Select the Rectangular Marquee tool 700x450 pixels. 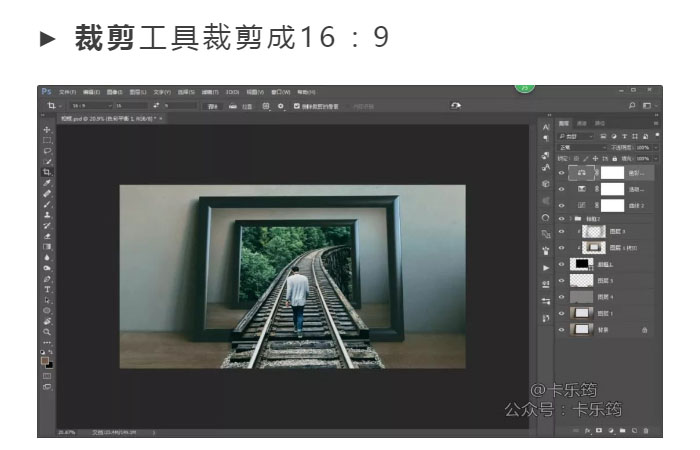(x=47, y=140)
